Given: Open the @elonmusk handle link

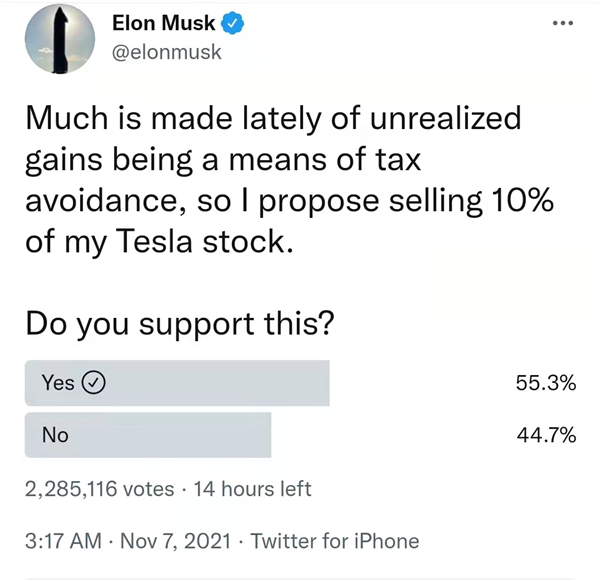Looking at the screenshot, I should (166, 52).
